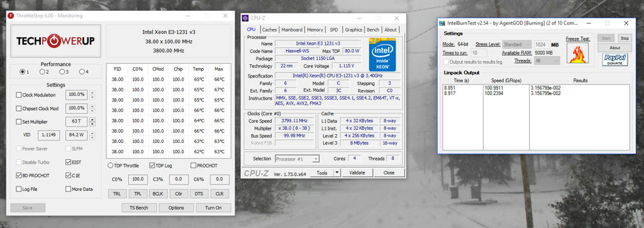
Task: Click the Intel Inside Xeon logo in CPU-Z
Action: click(x=382, y=55)
